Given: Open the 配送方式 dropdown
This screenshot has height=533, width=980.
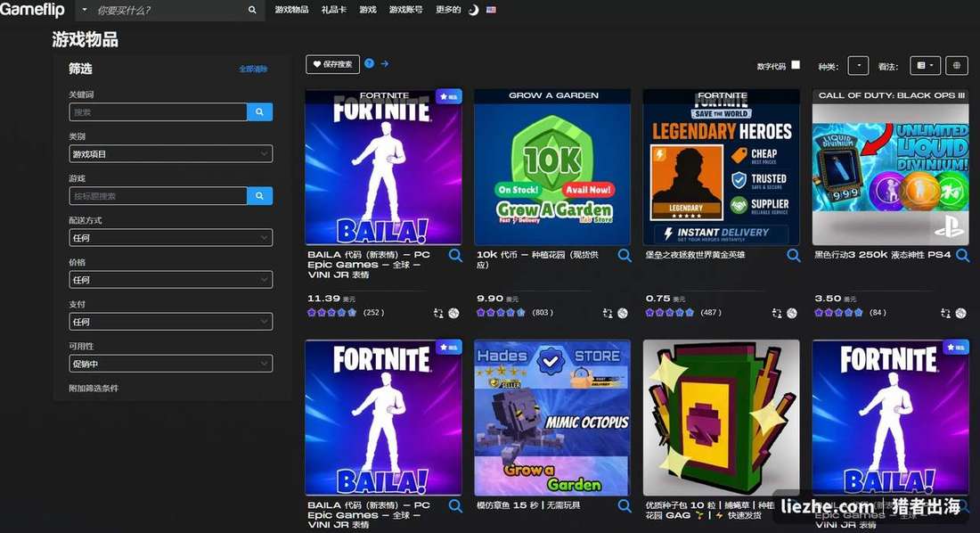Looking at the screenshot, I should click(171, 238).
